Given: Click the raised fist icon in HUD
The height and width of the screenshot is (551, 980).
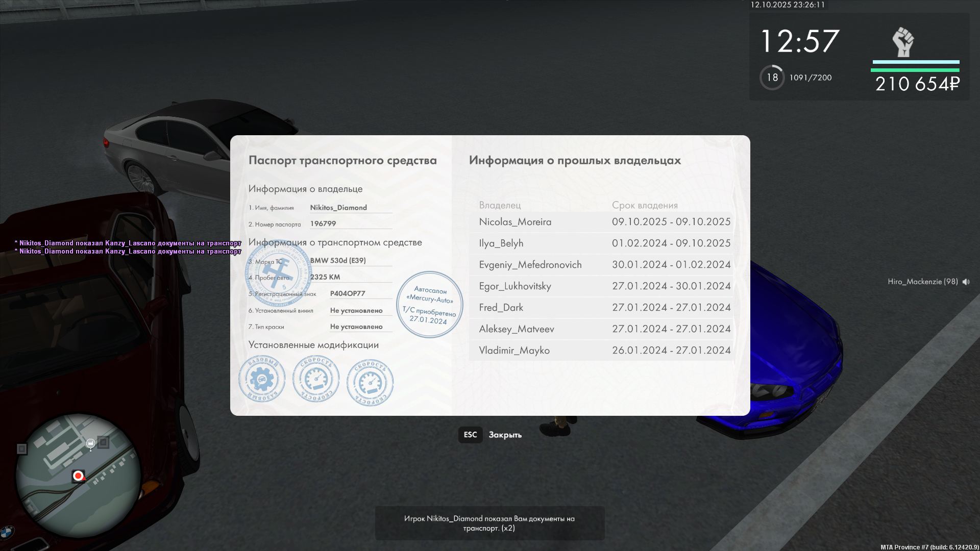Looking at the screenshot, I should pos(903,42).
